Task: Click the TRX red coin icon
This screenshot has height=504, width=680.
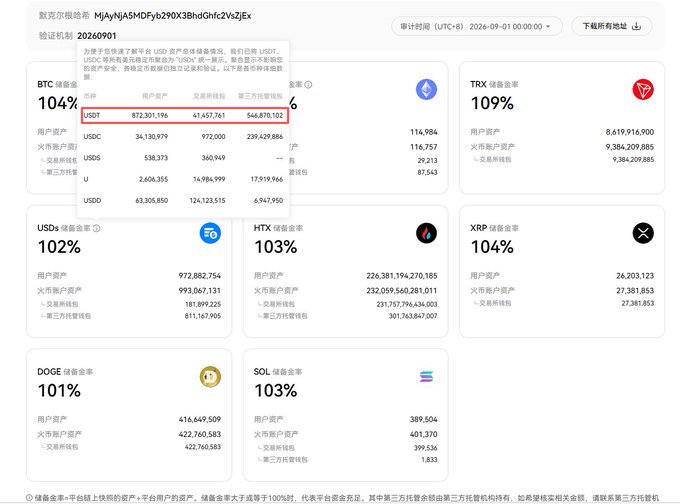Action: [643, 90]
